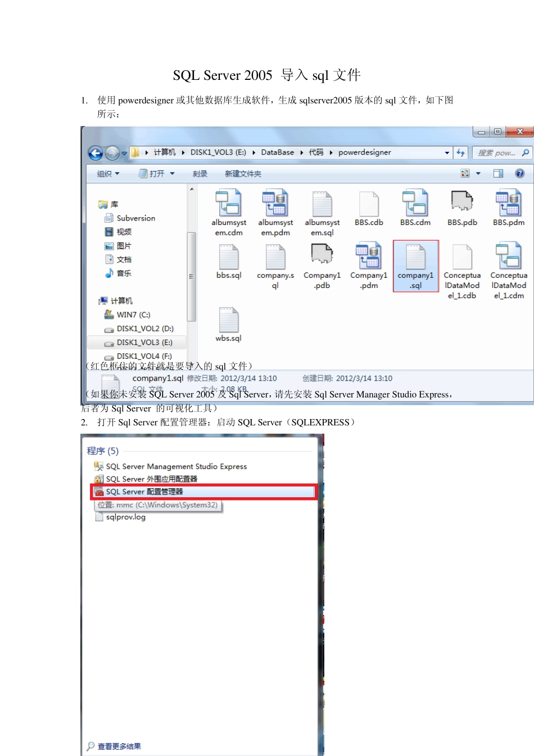Viewport: 534px width, 756px height.
Task: Select the BBS.pdm file icon
Action: click(509, 204)
